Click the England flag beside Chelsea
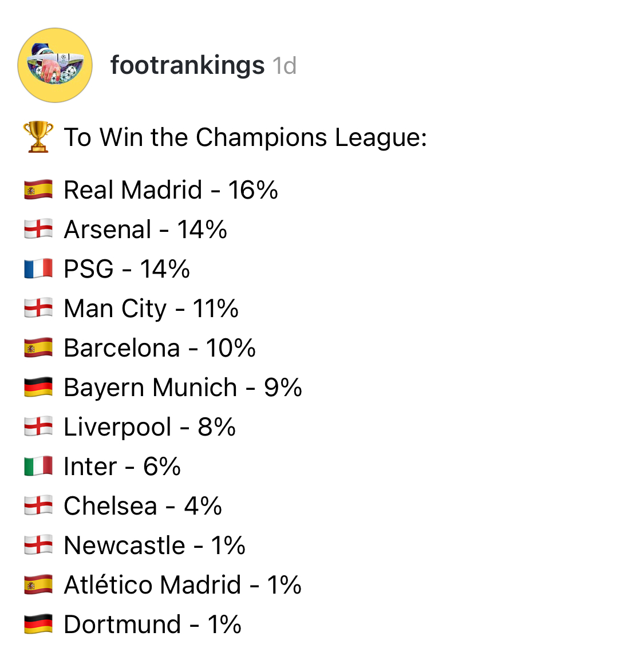Screen dimensions: 644x652 (38, 505)
